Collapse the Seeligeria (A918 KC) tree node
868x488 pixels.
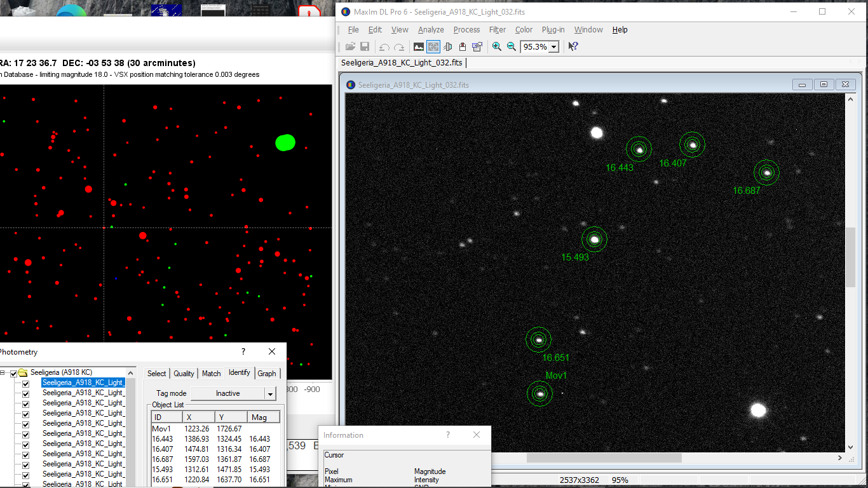[3, 373]
